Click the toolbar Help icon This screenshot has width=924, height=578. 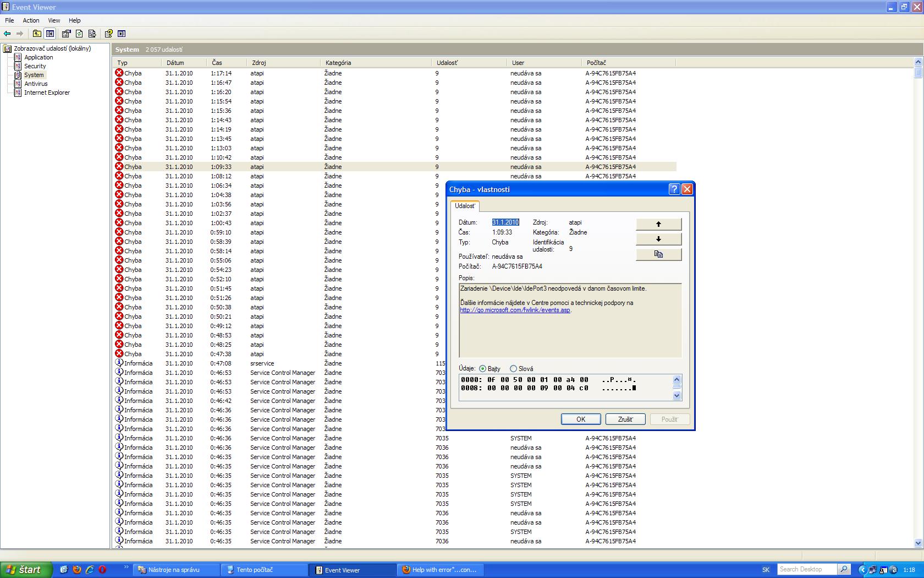109,34
